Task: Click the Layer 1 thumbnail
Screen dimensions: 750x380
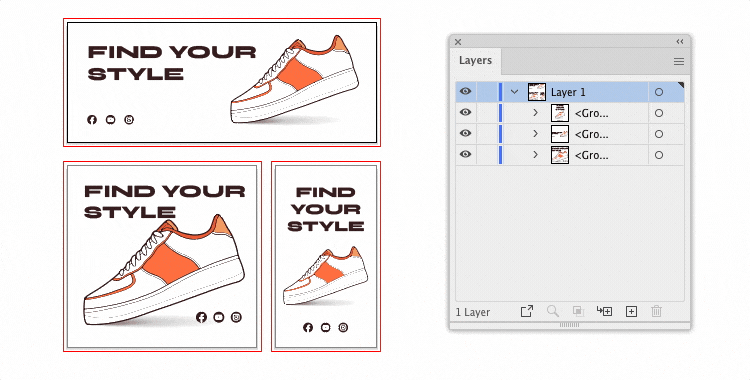Action: [x=537, y=92]
